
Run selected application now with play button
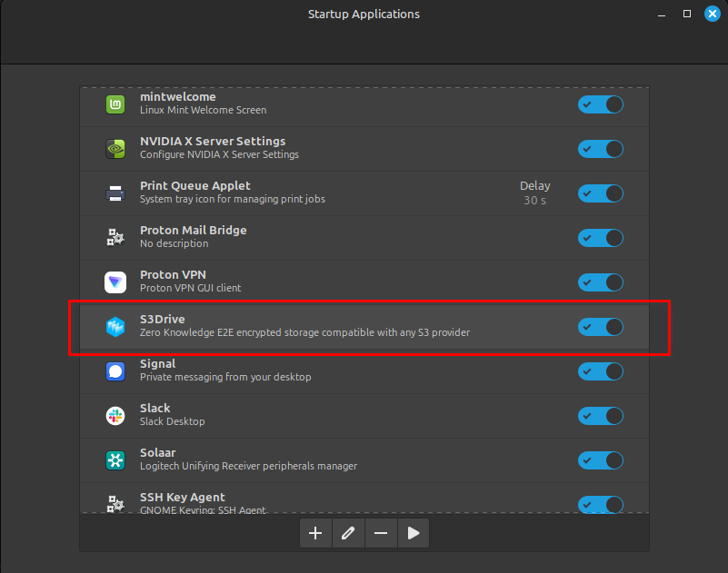(414, 533)
